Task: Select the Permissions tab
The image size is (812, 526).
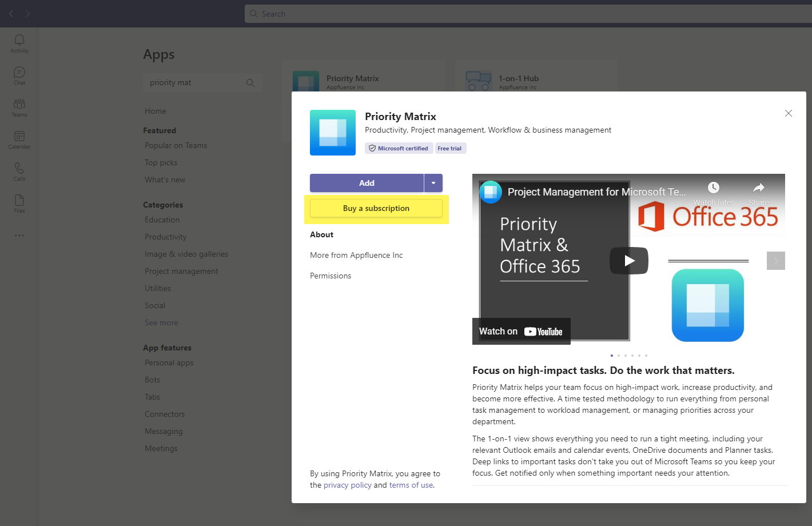Action: [331, 276]
